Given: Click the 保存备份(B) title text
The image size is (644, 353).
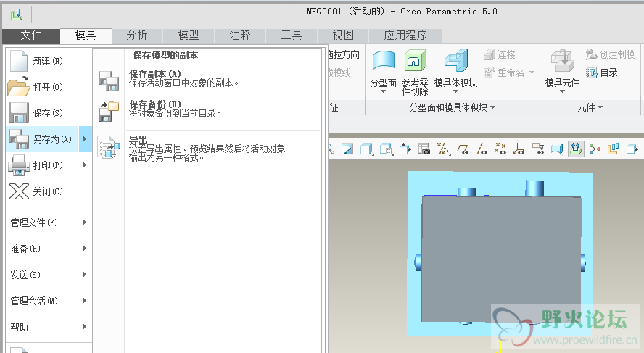Looking at the screenshot, I should click(x=155, y=104).
